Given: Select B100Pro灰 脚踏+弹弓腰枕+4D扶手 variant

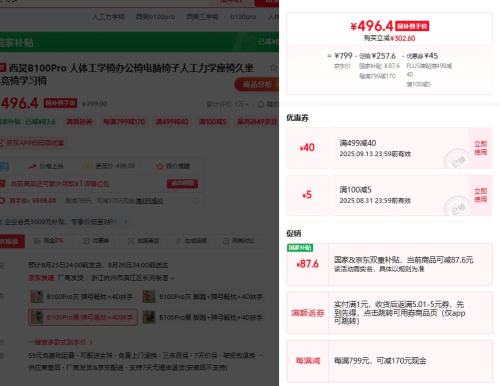Looking at the screenshot, I should click(x=203, y=297).
